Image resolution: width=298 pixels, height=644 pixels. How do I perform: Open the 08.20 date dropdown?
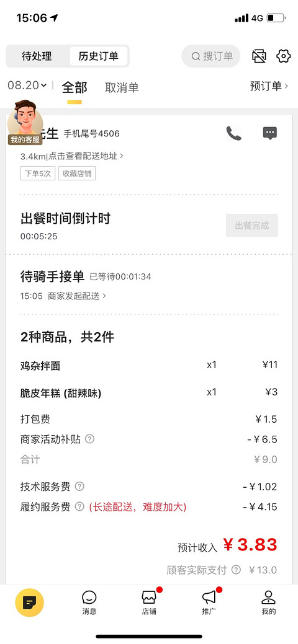[x=27, y=86]
